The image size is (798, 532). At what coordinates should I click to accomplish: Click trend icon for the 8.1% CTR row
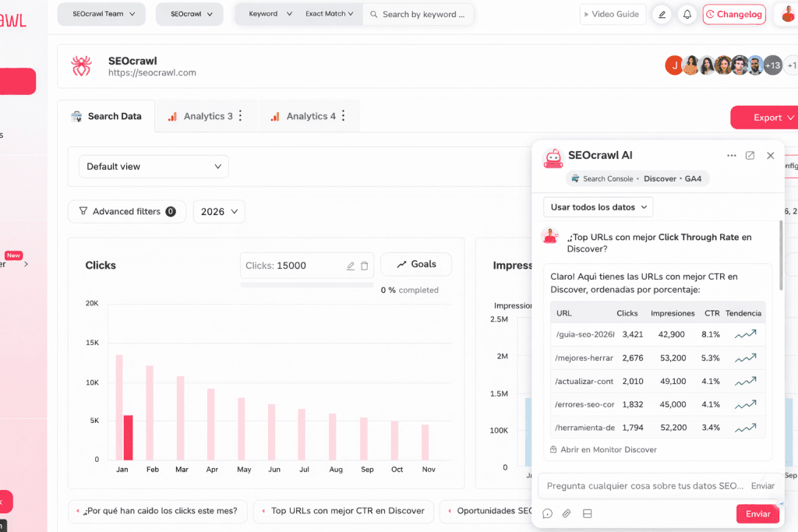[746, 334]
